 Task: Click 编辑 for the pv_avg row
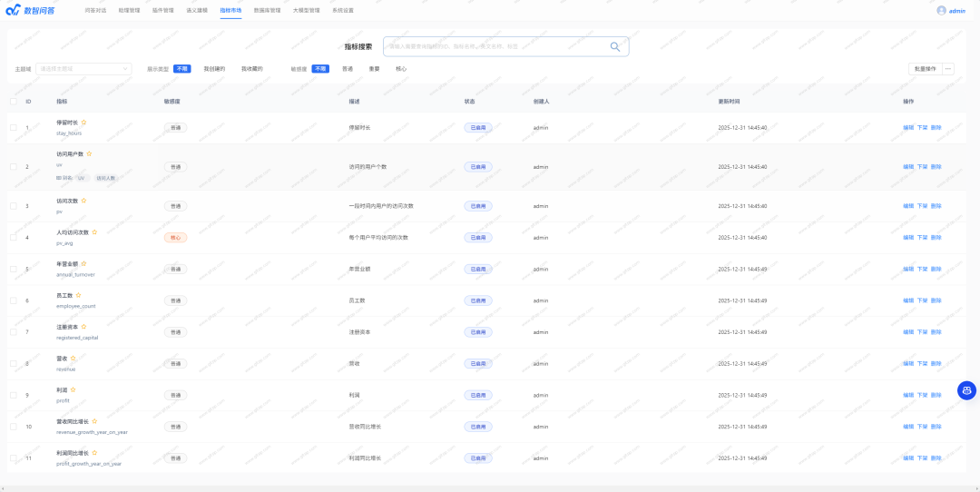[x=908, y=238]
